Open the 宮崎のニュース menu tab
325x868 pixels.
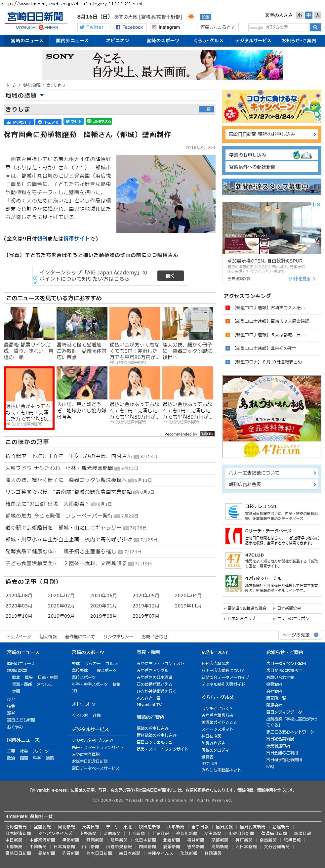click(27, 41)
